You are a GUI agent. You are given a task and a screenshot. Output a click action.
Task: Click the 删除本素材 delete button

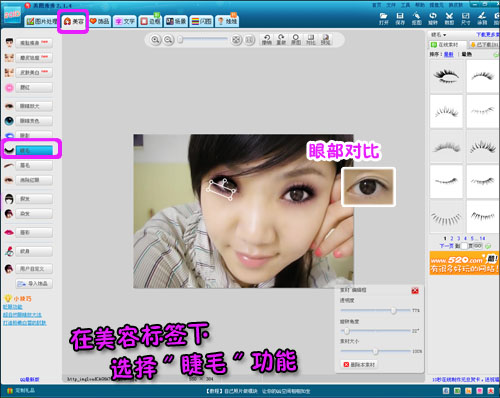click(x=359, y=365)
